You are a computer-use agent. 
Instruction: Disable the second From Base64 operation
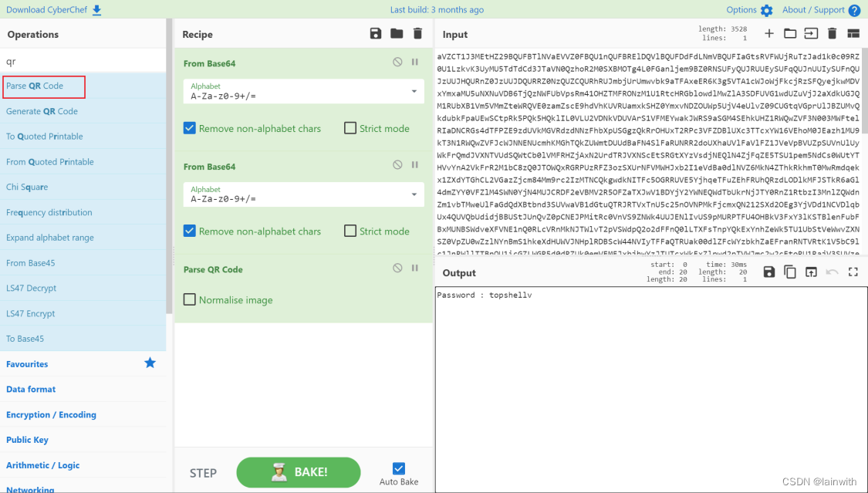[x=397, y=165]
